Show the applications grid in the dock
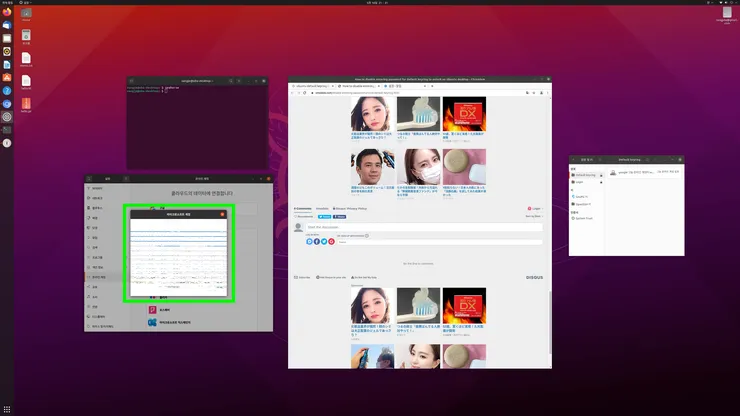 coord(7,409)
